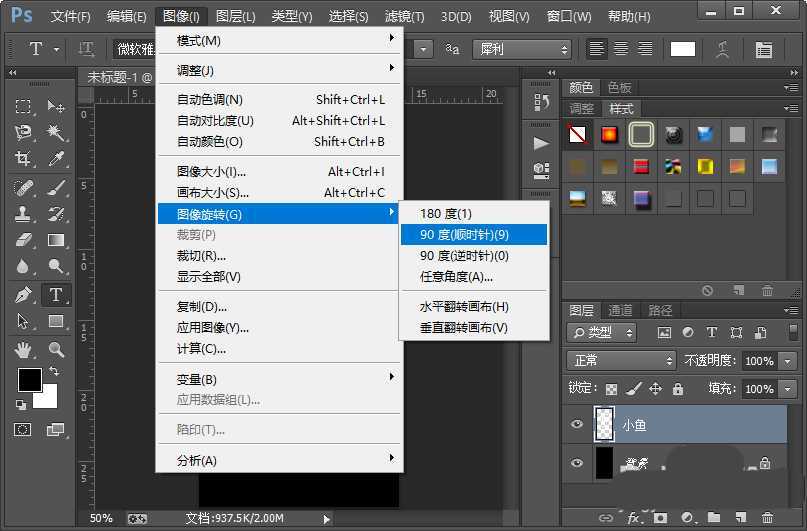Open the layer filter 类型 dropdown
This screenshot has width=807, height=531.
(x=602, y=332)
